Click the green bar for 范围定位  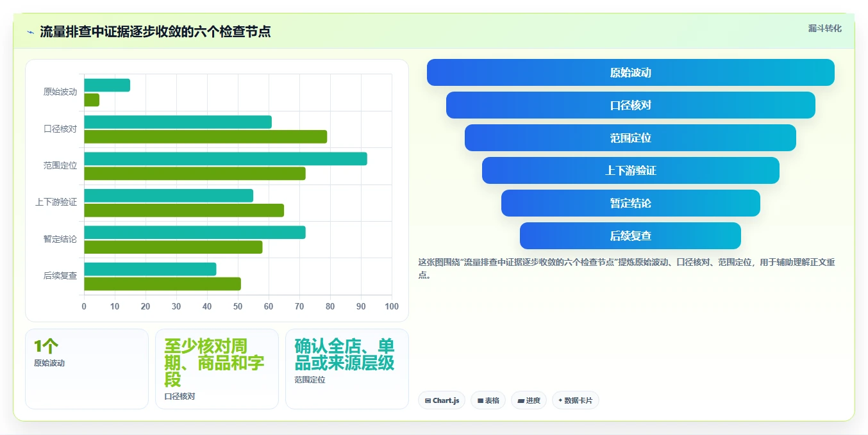coord(195,174)
